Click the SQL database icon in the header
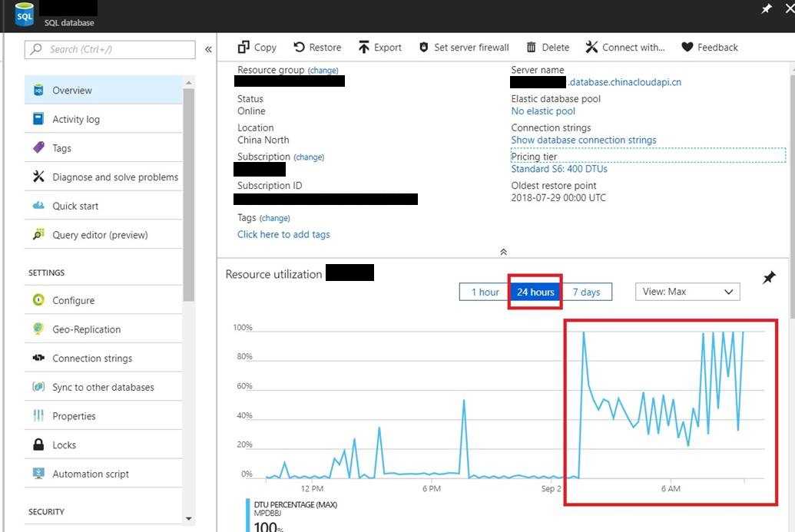Image resolution: width=795 pixels, height=532 pixels. click(24, 15)
